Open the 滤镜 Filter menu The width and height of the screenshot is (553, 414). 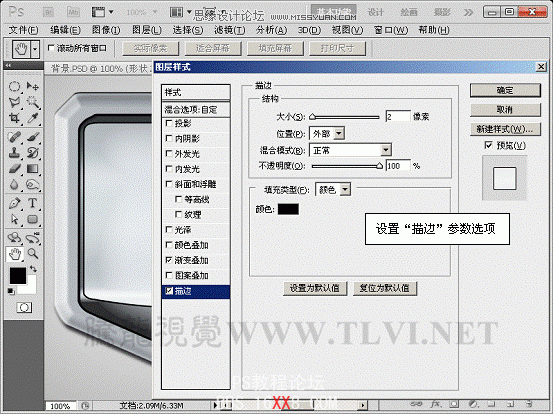(229, 30)
